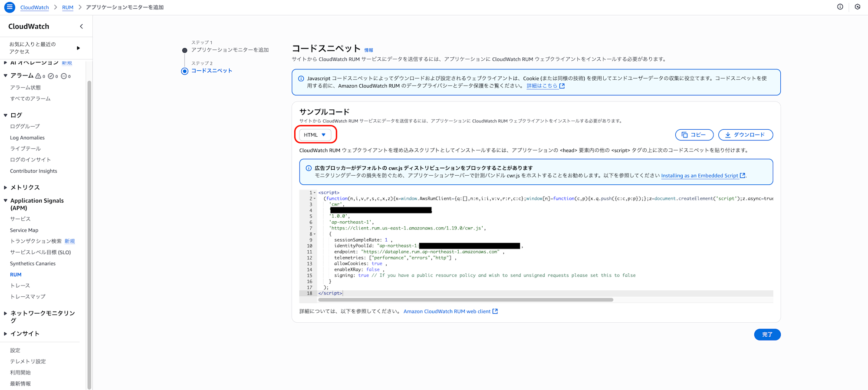
Task: Open サービスレベル目標 (SLO)
Action: click(x=40, y=252)
